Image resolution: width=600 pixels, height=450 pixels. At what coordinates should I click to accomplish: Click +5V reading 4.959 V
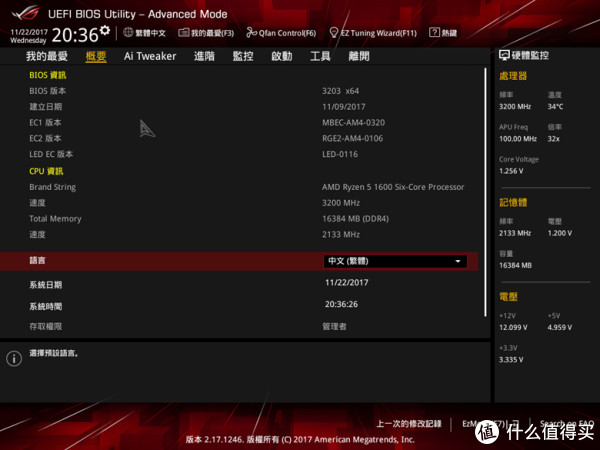560,328
